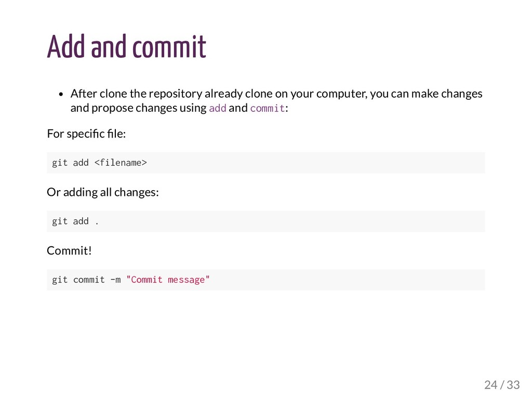Screen dimensions: 532x399
Task: Select the "git add <filename>" code block
Action: point(265,163)
